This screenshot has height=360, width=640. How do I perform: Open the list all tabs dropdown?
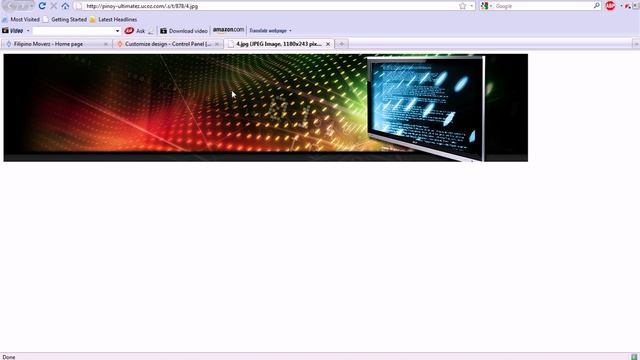(x=636, y=44)
